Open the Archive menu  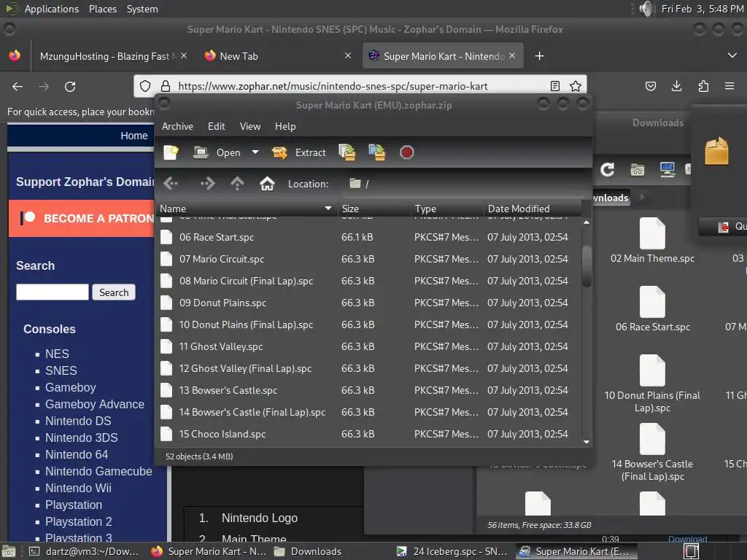point(178,126)
